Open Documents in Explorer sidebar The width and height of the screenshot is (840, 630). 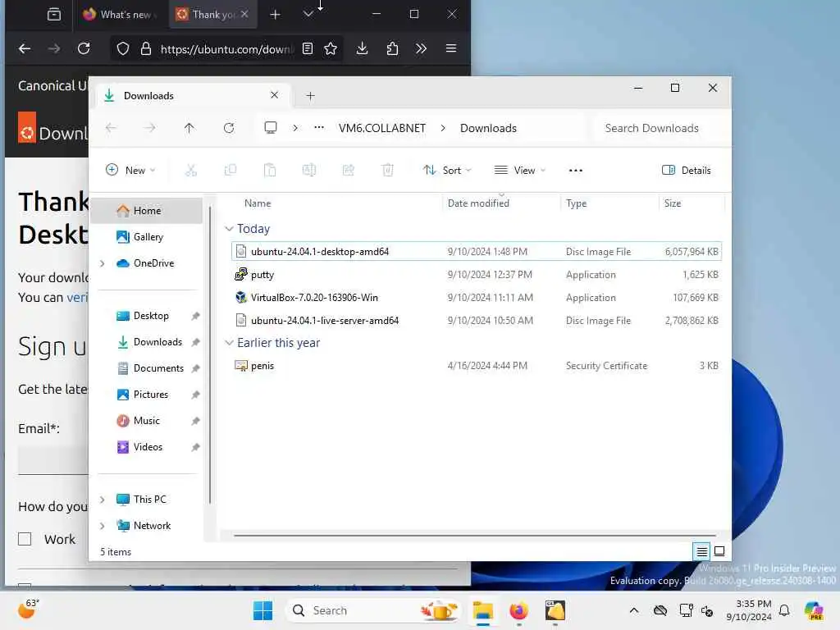tap(147, 368)
